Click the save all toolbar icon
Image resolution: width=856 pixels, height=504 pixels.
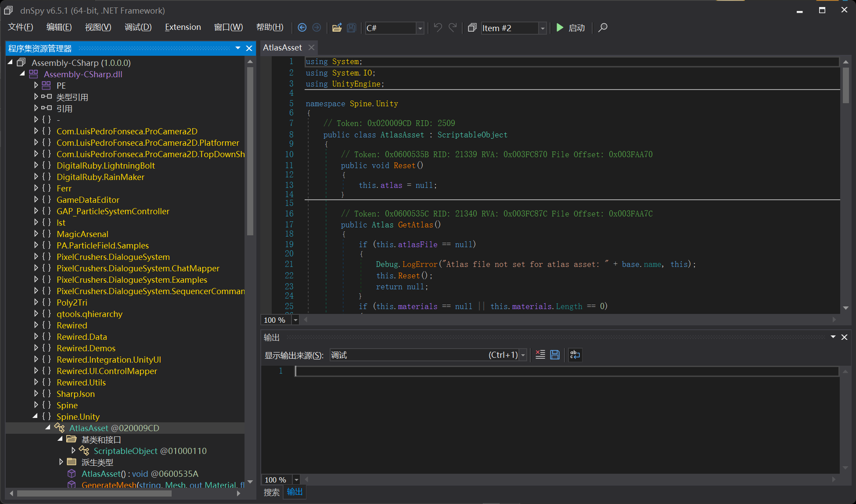tap(351, 28)
